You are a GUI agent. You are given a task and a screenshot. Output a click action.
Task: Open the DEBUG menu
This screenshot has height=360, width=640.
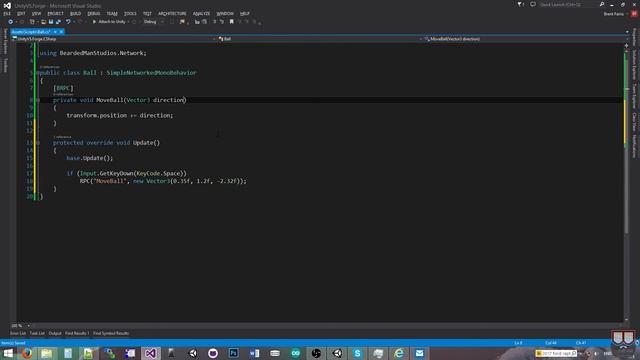tap(93, 13)
